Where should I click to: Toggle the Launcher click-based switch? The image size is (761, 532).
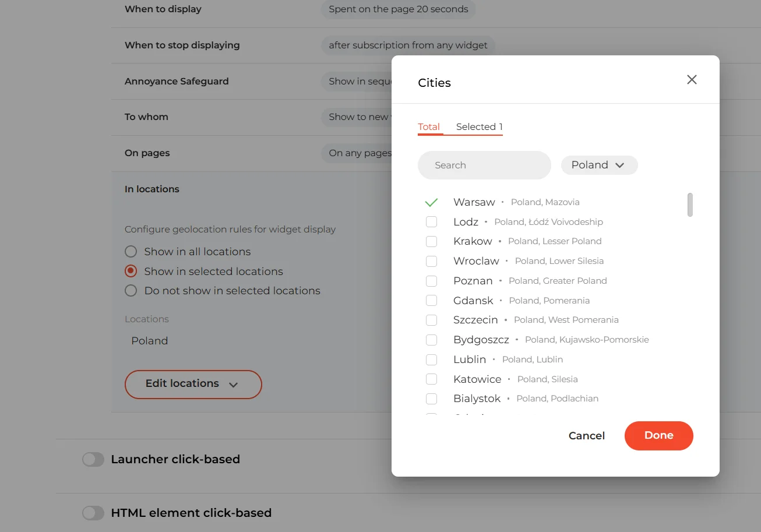[93, 460]
